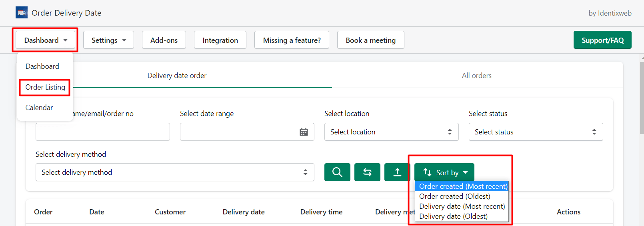Click the Order column header
Viewport: 644px width, 226px height.
point(43,212)
